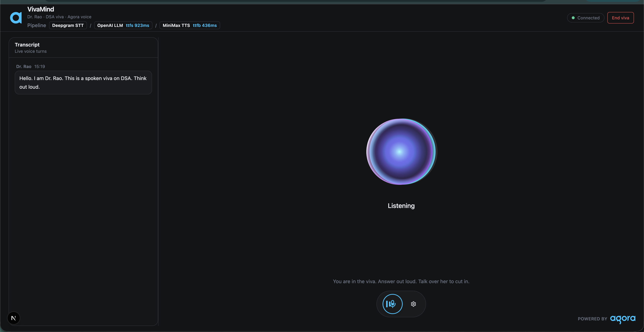
Task: Click the Next.js dev tools badge
Action: tap(13, 318)
